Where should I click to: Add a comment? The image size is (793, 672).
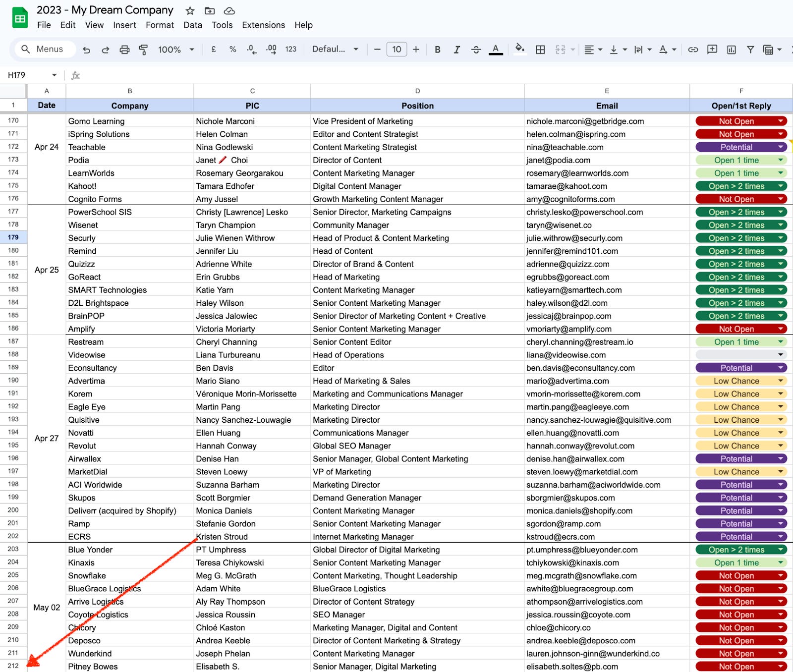tap(712, 49)
